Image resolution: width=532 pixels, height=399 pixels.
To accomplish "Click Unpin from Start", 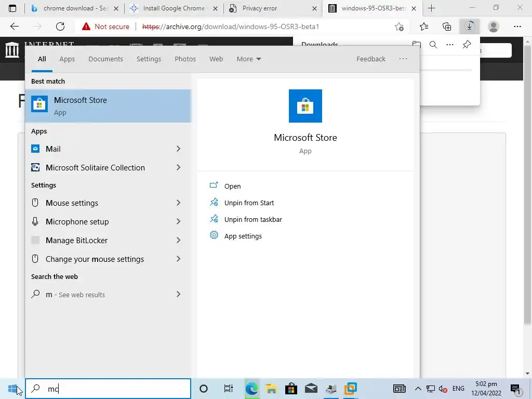I will pos(249,203).
